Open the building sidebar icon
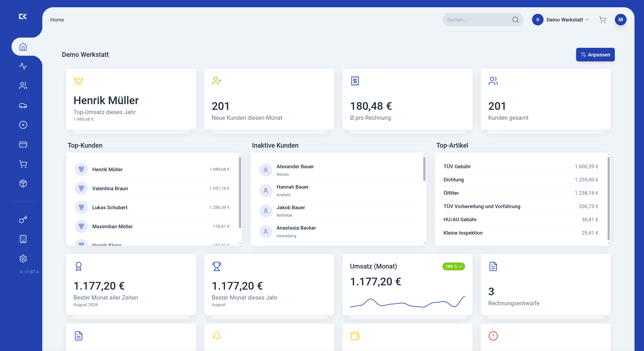Screen dimensions: 644x351 click(x=23, y=239)
